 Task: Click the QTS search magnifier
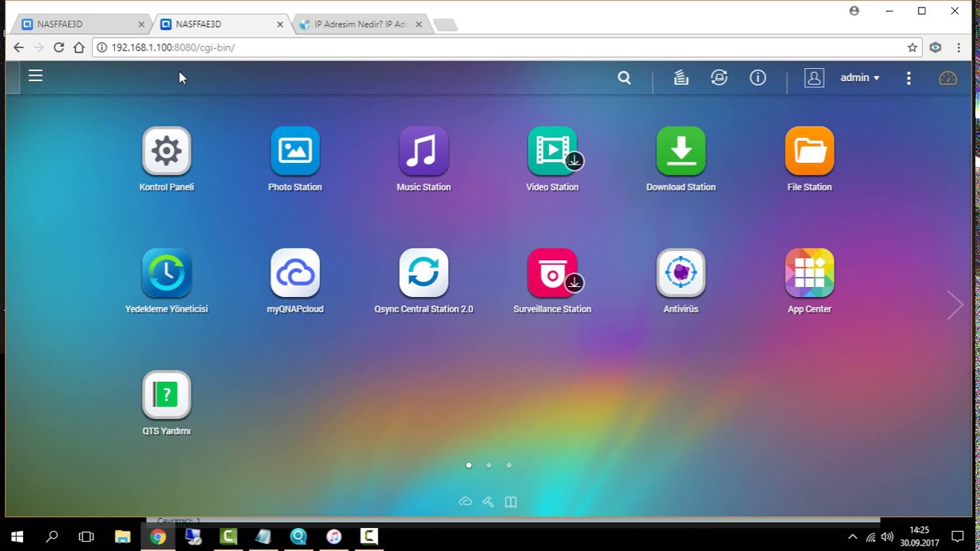[624, 77]
